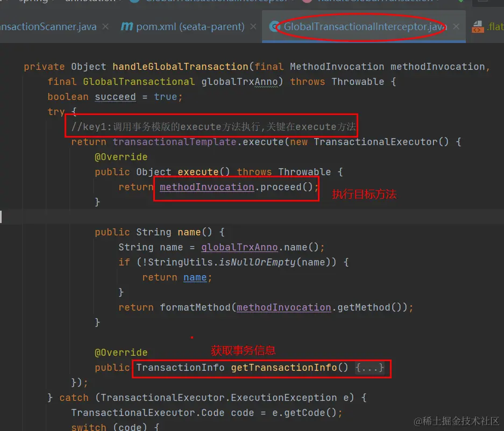Click the 'succeed' variable declaration
This screenshot has height=431, width=504.
click(116, 97)
